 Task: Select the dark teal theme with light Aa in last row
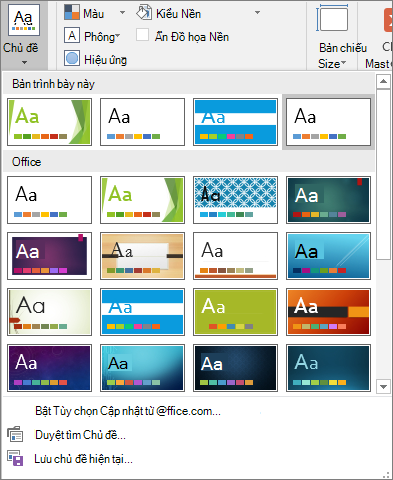tap(328, 368)
